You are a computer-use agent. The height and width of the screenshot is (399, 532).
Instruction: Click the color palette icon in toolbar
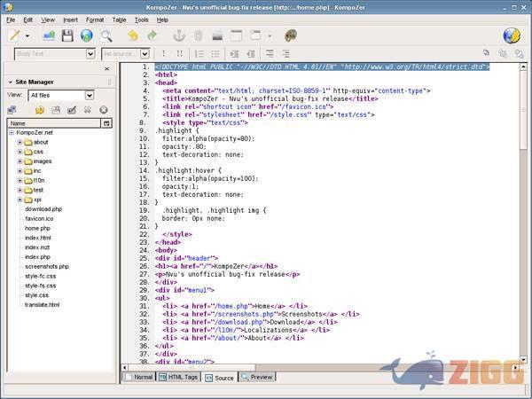(290, 36)
